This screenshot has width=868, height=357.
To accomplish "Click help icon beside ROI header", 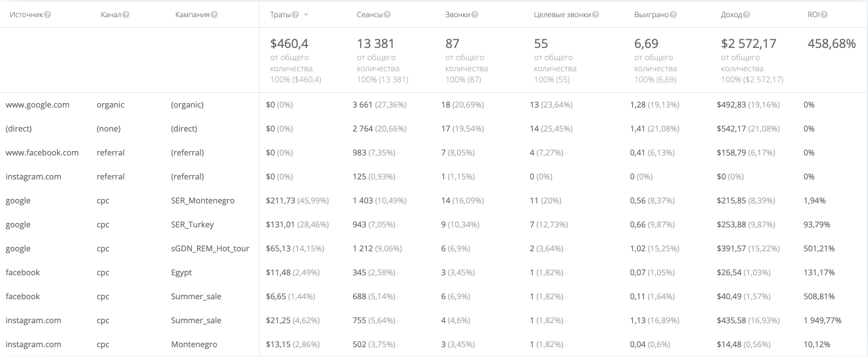I will point(824,15).
